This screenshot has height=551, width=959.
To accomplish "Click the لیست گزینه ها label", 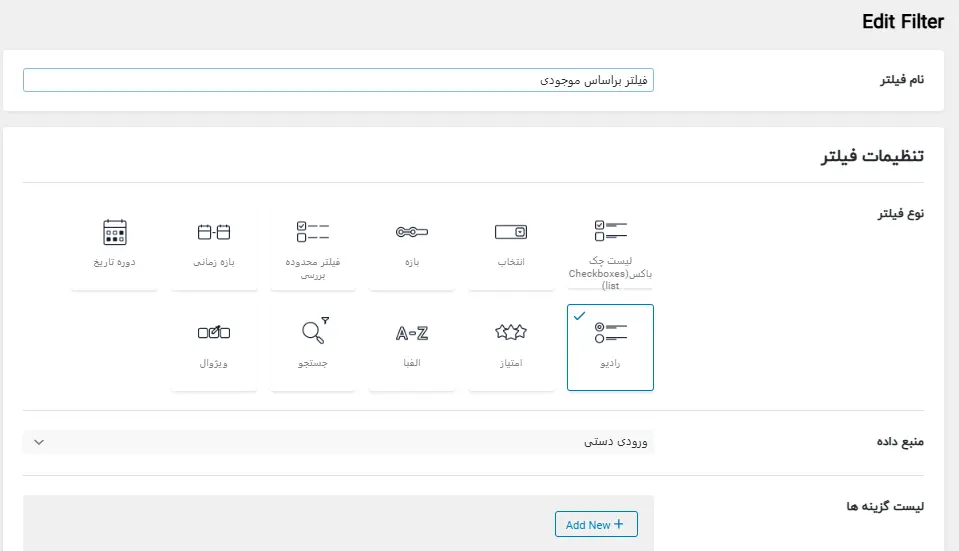I will coord(885,506).
